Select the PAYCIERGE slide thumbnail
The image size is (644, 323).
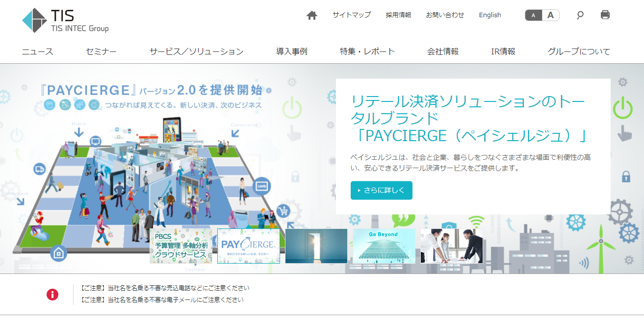click(x=249, y=246)
